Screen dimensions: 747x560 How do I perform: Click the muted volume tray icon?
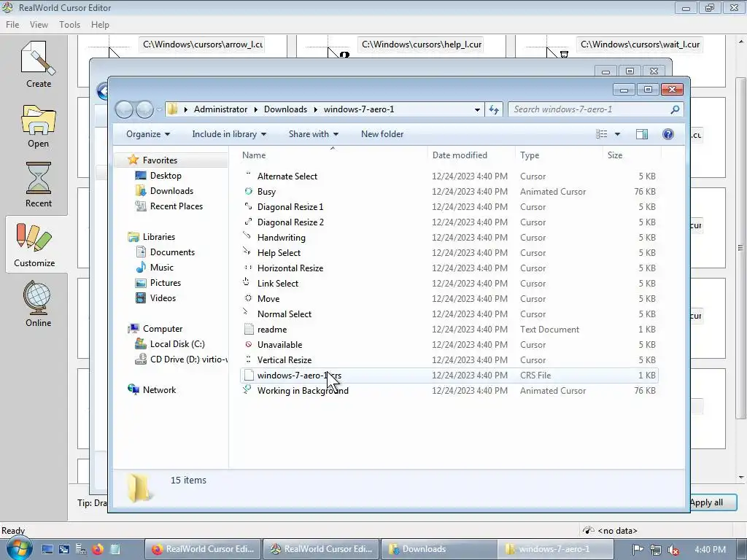pyautogui.click(x=673, y=550)
